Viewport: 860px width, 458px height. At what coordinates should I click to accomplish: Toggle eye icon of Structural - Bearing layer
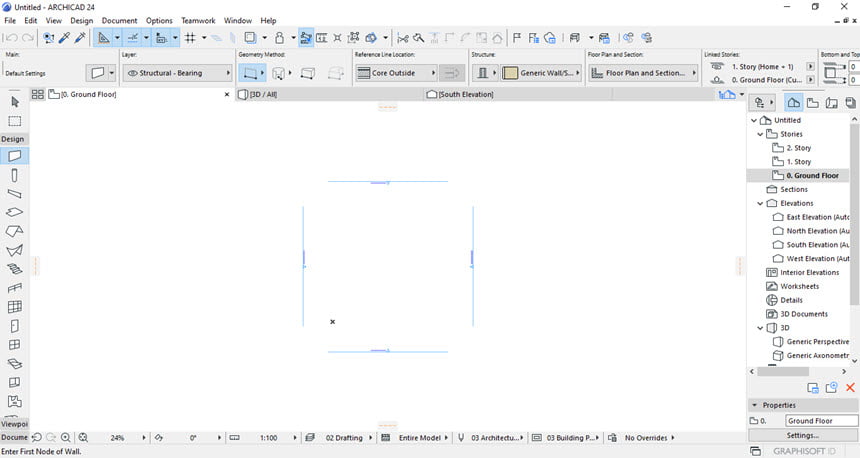click(x=133, y=73)
